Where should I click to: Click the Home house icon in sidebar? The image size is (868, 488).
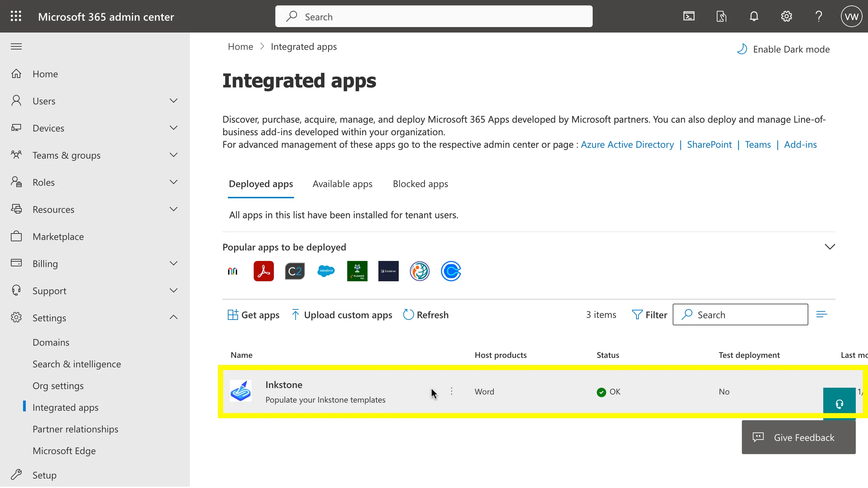tap(16, 74)
